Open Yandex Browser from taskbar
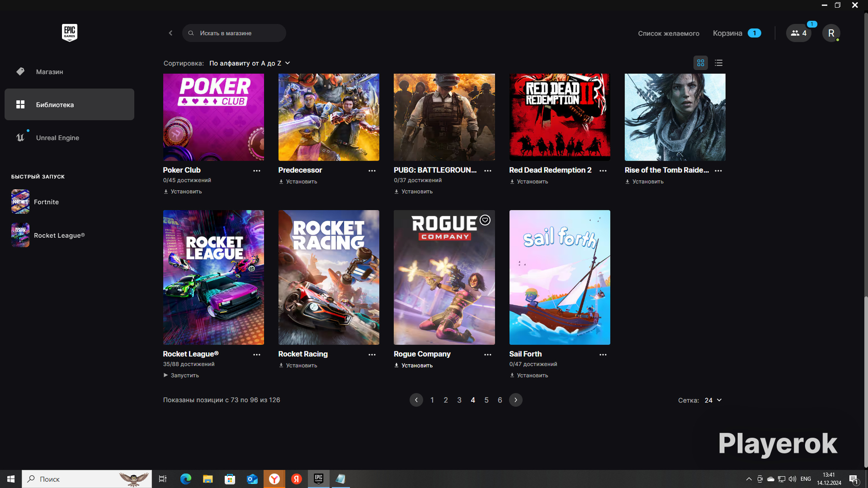Screen dimensions: 868x488 click(274, 479)
